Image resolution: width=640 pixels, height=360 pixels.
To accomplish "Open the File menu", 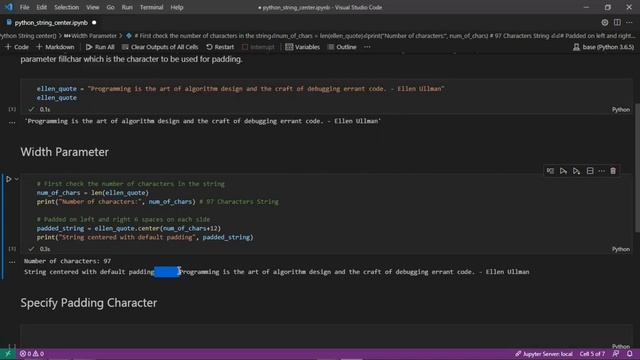I will coord(24,7).
